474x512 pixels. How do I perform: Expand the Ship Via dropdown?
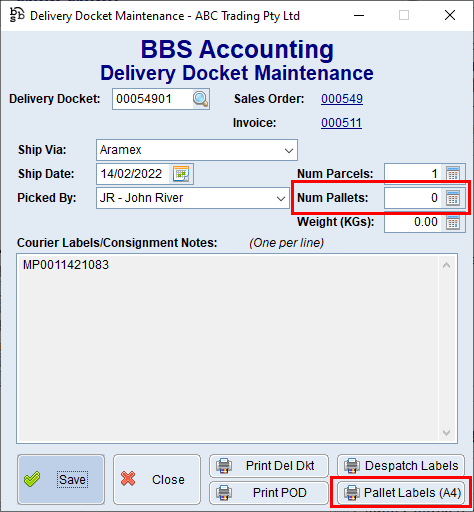tap(289, 150)
